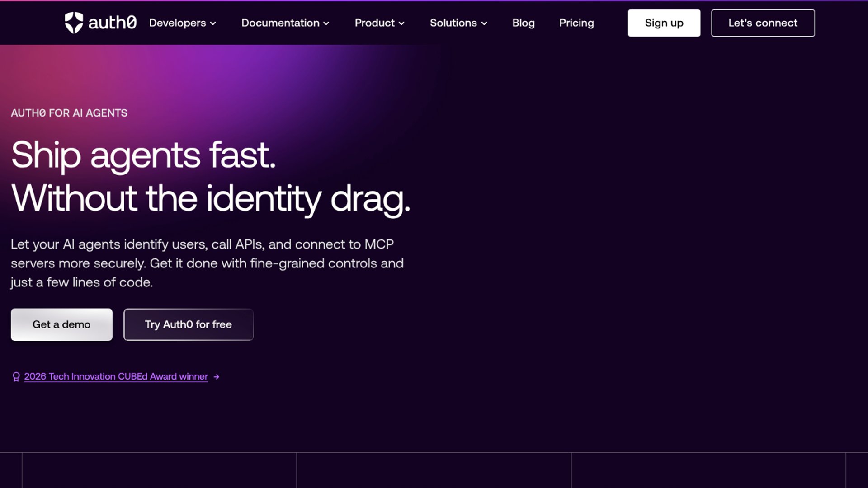Click the 'Let your AI agents identify users' paragraph

(x=207, y=263)
